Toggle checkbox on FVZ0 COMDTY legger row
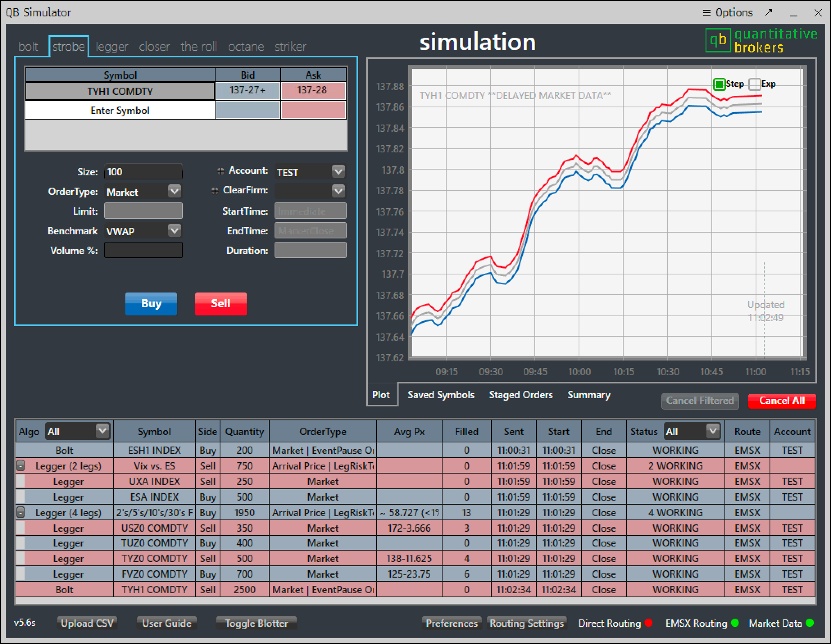 [x=20, y=574]
